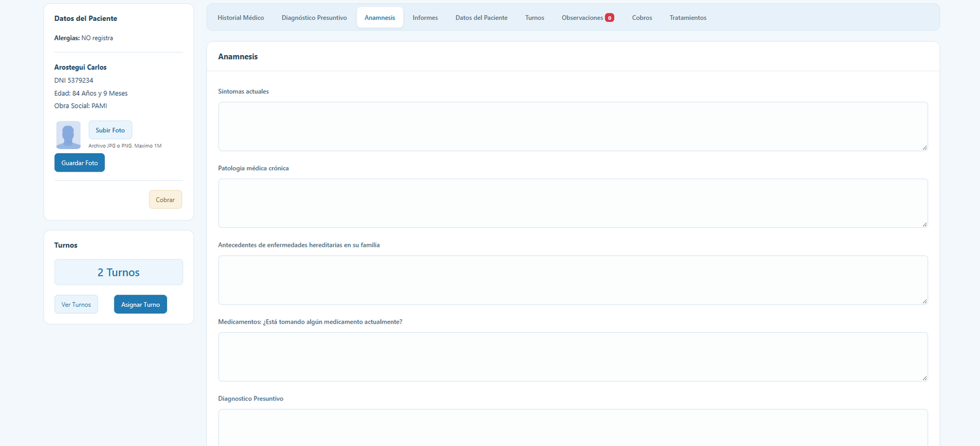Click into the Medicamentos text area
The width and height of the screenshot is (980, 446).
pos(573,357)
